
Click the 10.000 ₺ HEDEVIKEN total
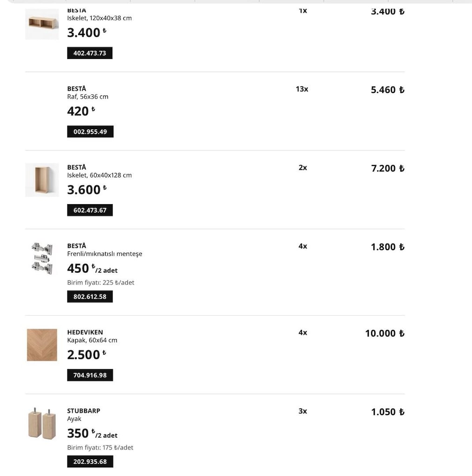click(385, 333)
